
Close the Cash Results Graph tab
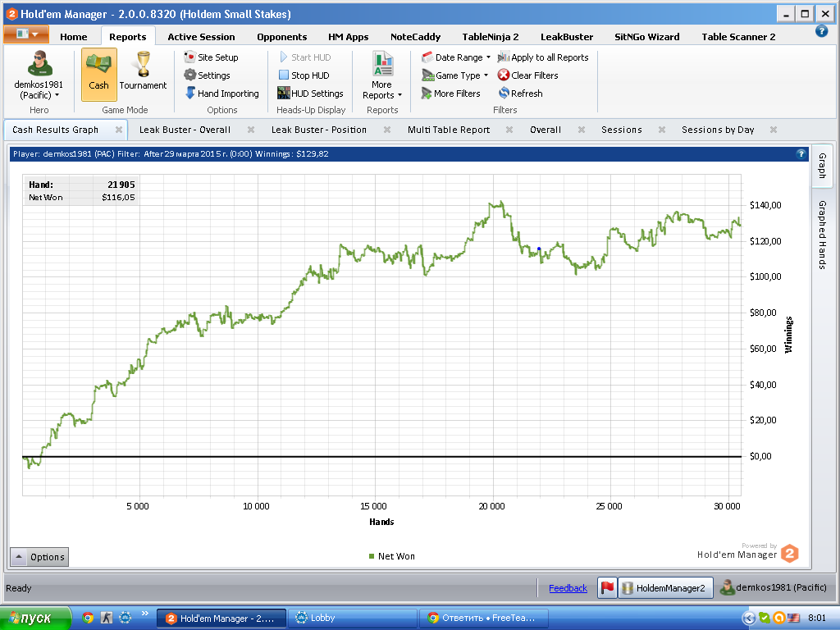click(x=119, y=130)
